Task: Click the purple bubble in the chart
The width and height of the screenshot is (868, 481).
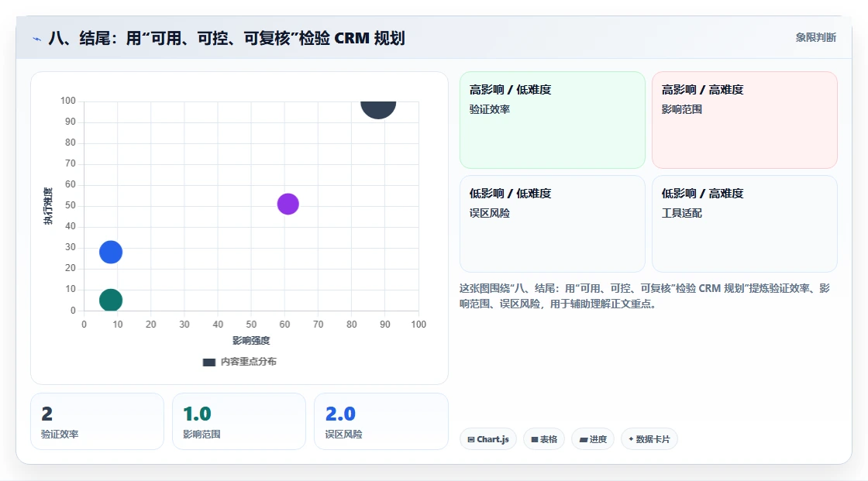Action: (x=288, y=204)
